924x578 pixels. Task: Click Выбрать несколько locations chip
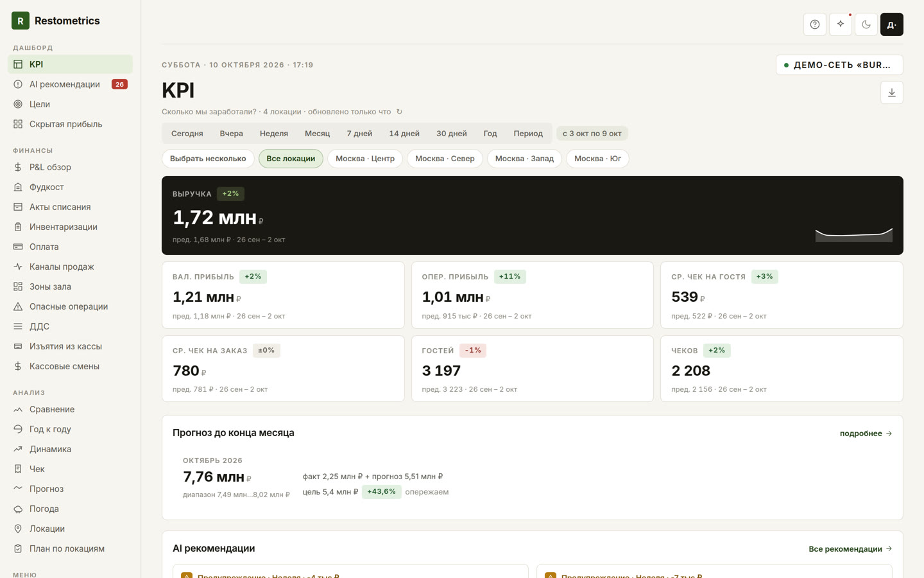(208, 159)
